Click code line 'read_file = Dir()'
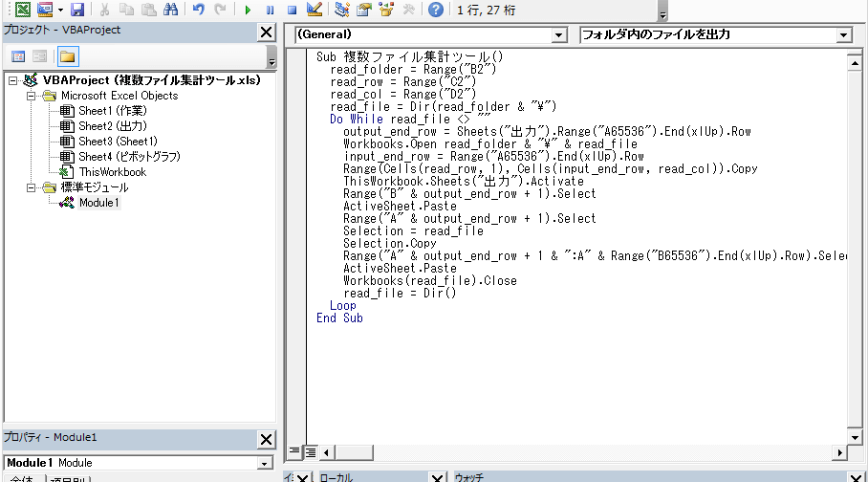Viewport: 868px width, 482px height. coord(400,293)
